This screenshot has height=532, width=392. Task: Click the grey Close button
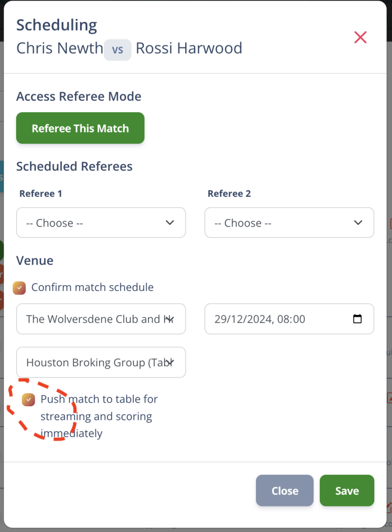tap(285, 490)
